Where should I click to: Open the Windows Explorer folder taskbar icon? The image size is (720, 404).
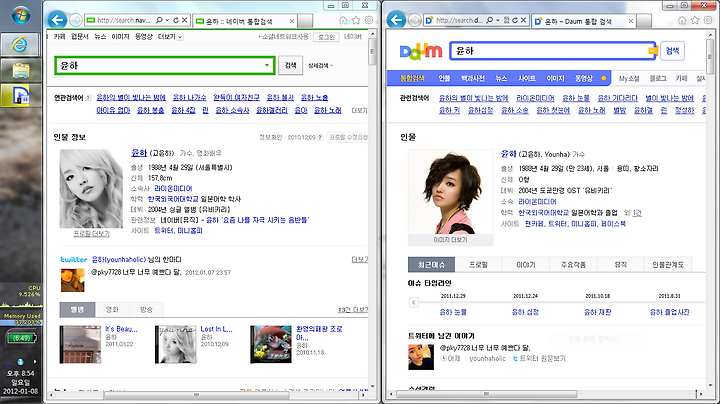point(21,70)
